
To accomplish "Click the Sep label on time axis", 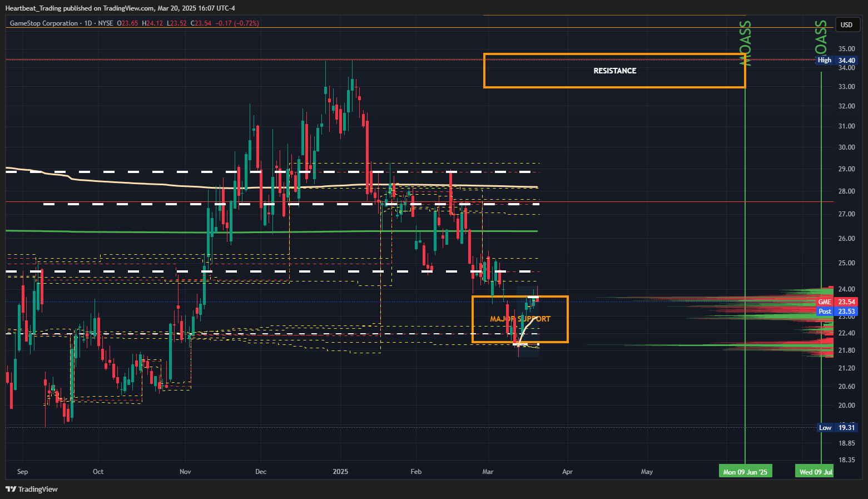I will [x=22, y=472].
